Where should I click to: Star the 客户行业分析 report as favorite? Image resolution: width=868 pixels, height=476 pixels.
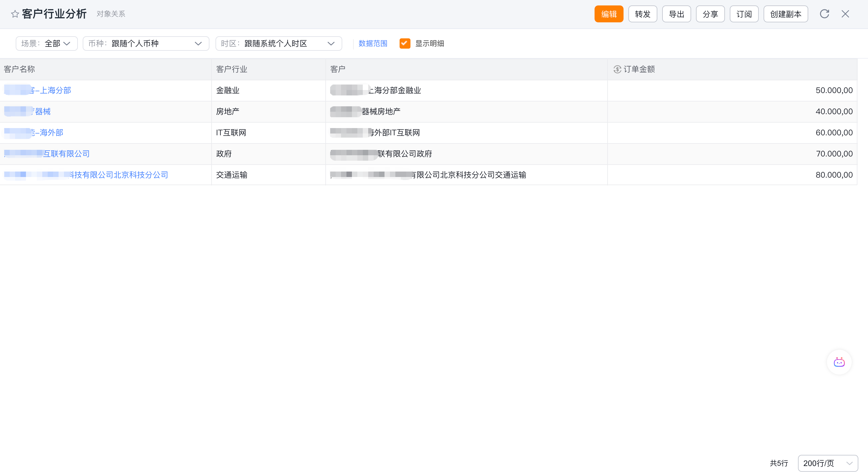point(15,14)
